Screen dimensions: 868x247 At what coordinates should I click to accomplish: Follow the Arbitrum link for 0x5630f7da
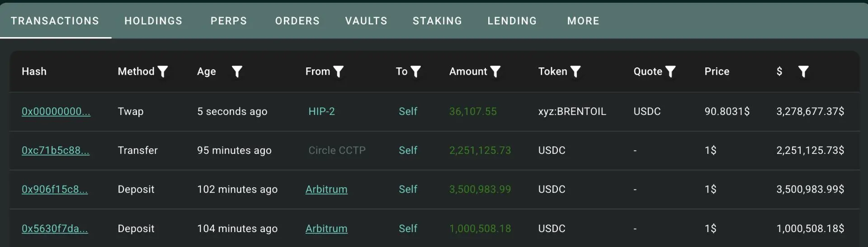(326, 228)
